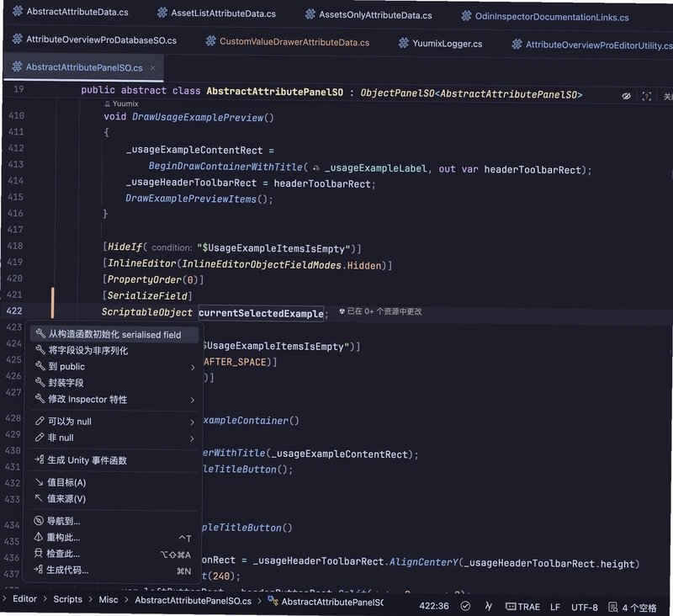Close the AbstractAttributePanelSO.cs tab
The image size is (673, 616).
pyautogui.click(x=153, y=68)
